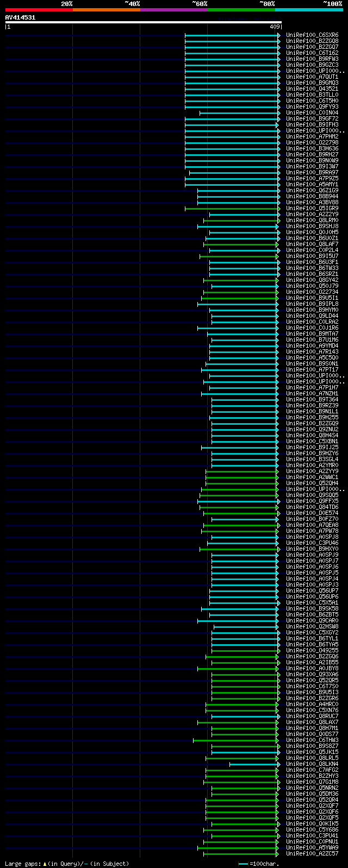Open hit UniRef100_C6SXR6

(312, 35)
